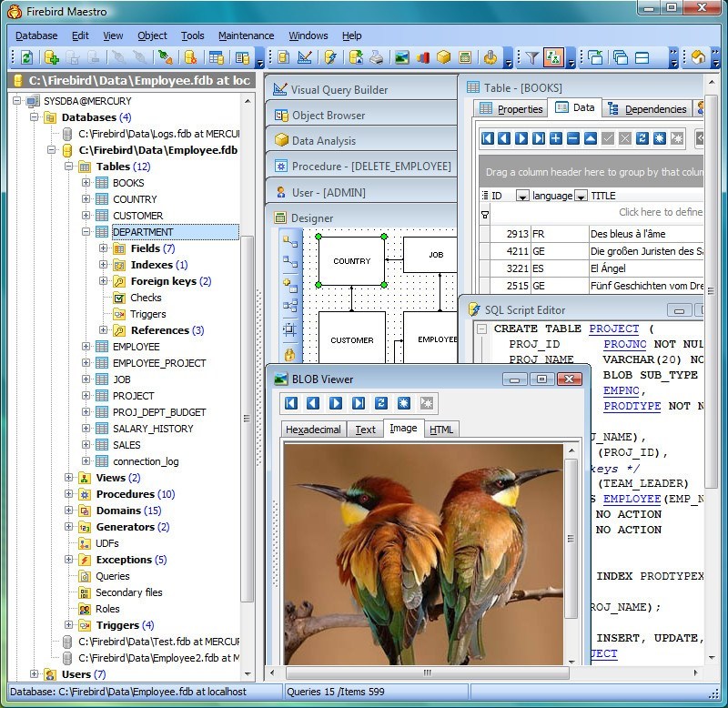Jump to the last record in the BLOB Viewer
This screenshot has height=708, width=728.
click(x=359, y=403)
